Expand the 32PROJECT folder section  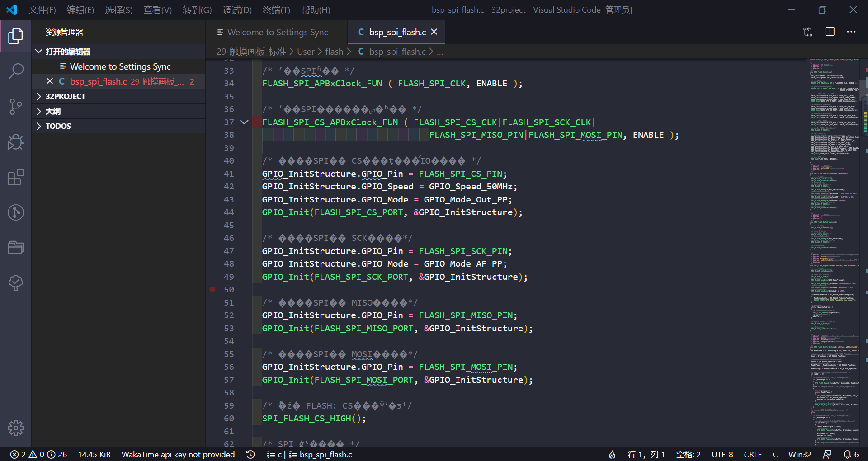pos(118,96)
